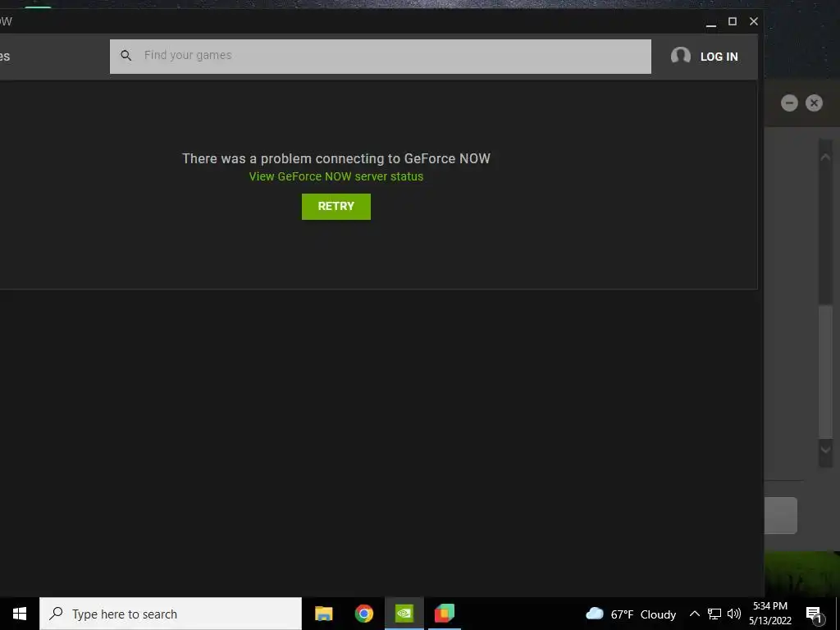Open File Explorer from the taskbar
The image size is (840, 630).
(323, 614)
